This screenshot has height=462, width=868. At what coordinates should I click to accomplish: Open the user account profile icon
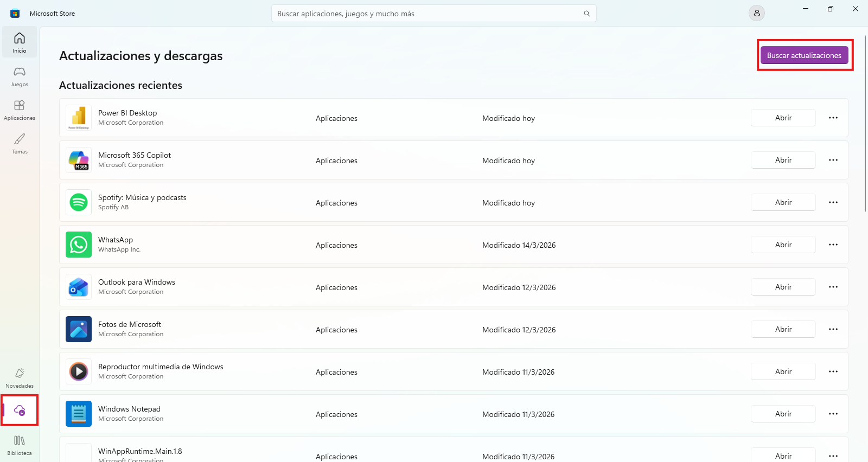(x=757, y=13)
